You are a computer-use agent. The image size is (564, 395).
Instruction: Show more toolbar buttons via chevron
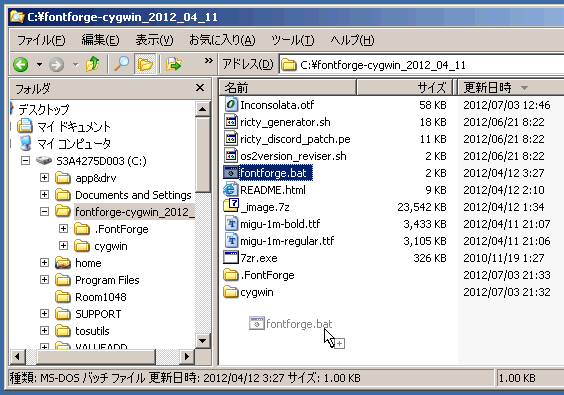point(208,60)
